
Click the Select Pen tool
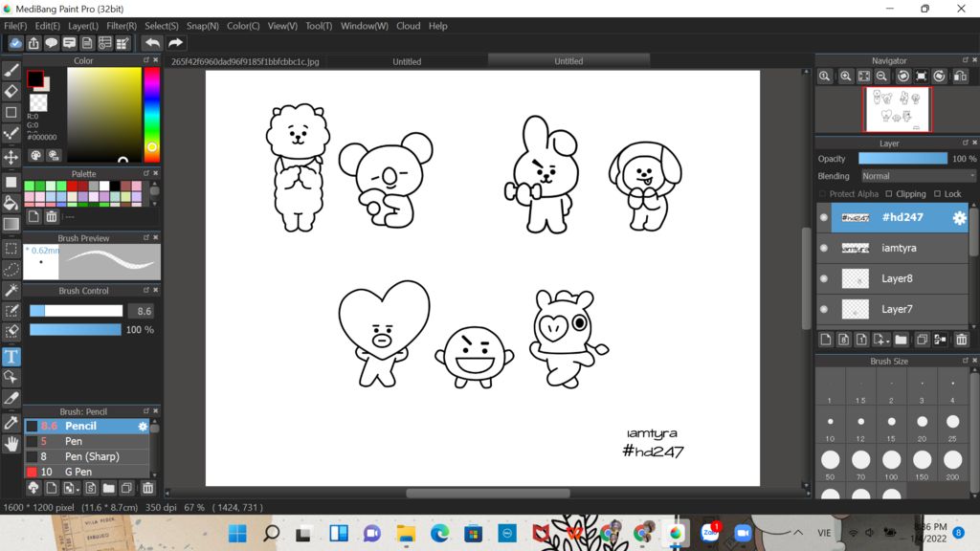[x=11, y=311]
